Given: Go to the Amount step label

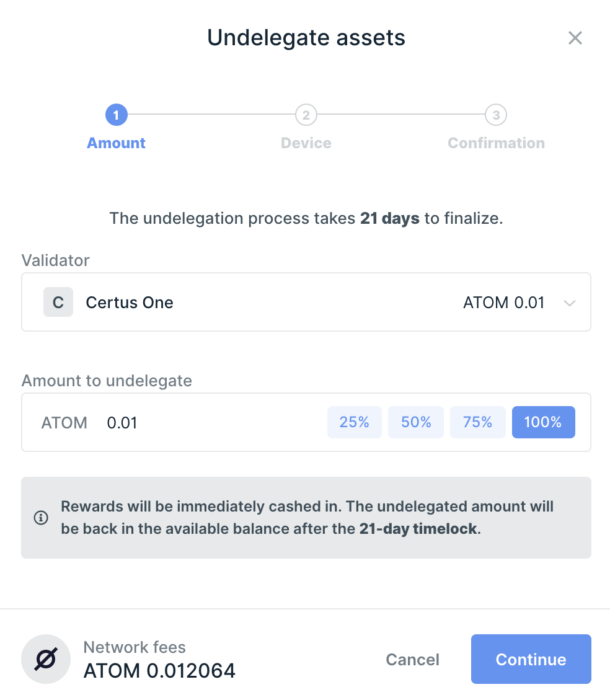Looking at the screenshot, I should point(117,143).
